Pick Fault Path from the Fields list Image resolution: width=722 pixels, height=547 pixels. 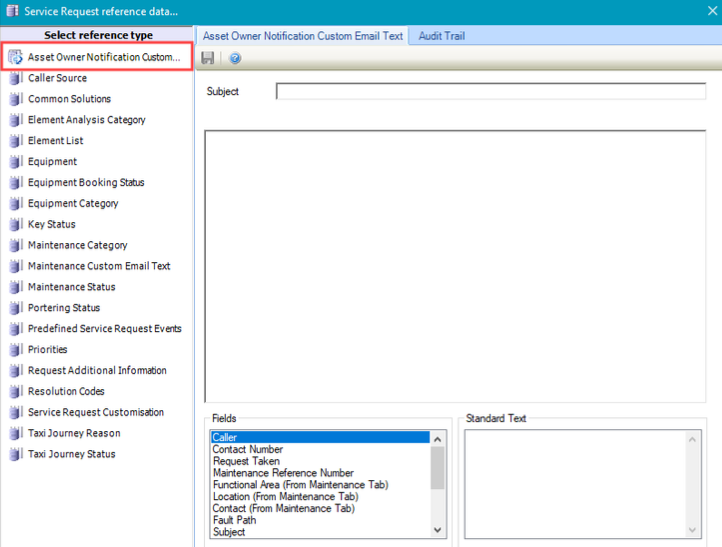click(x=235, y=521)
